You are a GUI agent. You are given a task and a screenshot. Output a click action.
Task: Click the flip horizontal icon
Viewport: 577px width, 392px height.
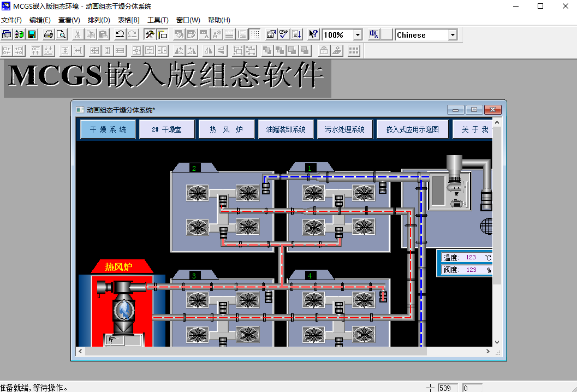(x=209, y=50)
